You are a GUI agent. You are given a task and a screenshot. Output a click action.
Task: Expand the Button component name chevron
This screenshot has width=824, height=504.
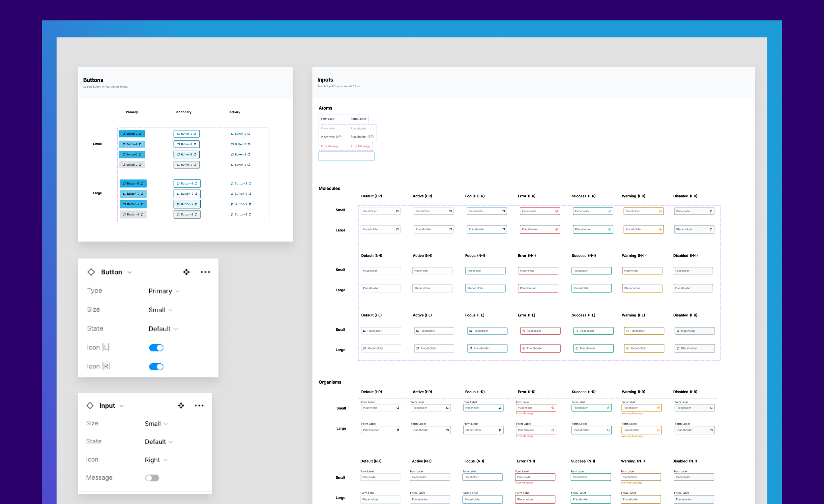[x=130, y=272]
